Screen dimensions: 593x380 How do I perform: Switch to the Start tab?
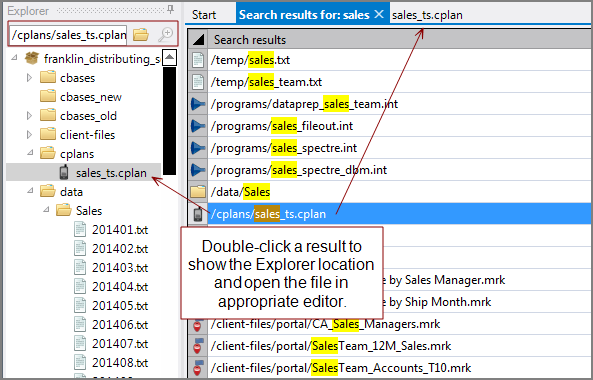204,15
